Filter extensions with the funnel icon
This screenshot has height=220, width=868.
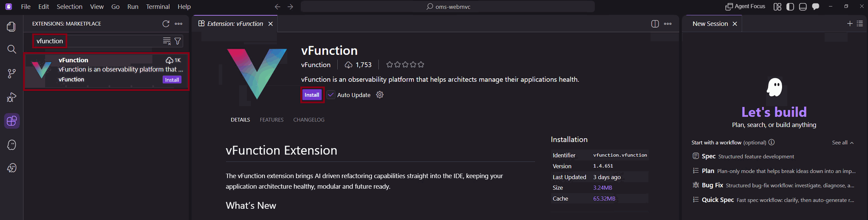(178, 41)
